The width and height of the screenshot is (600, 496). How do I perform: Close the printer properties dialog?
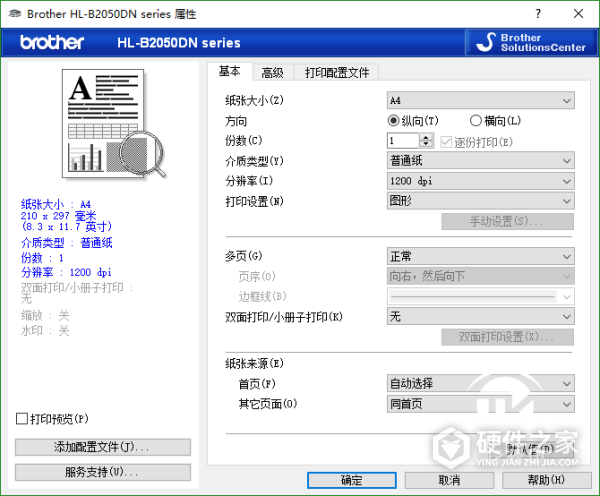pos(579,14)
